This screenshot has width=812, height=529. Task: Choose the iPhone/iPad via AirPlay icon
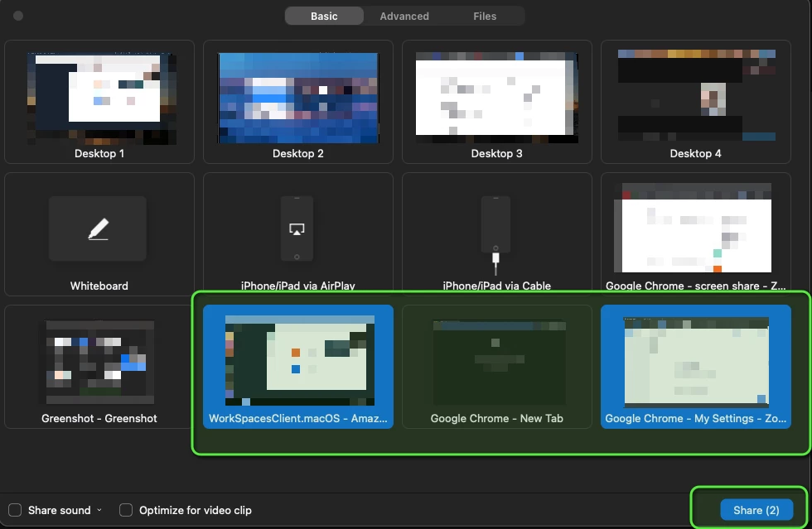[297, 228]
